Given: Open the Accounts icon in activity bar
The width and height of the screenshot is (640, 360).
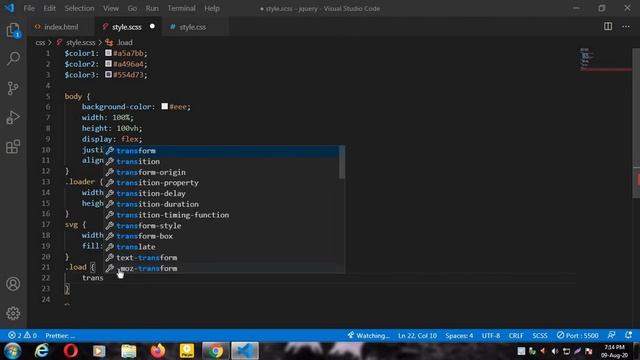Looking at the screenshot, I should click(13, 284).
